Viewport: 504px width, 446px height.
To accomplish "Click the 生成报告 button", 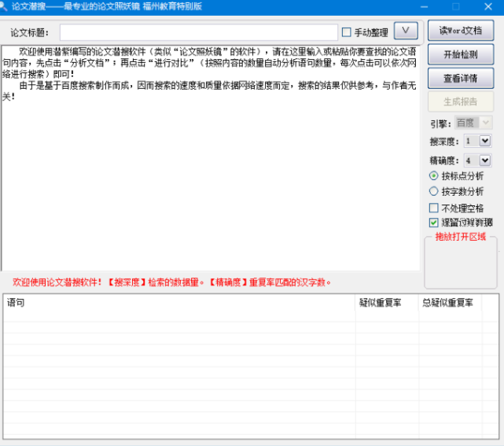I will [461, 101].
